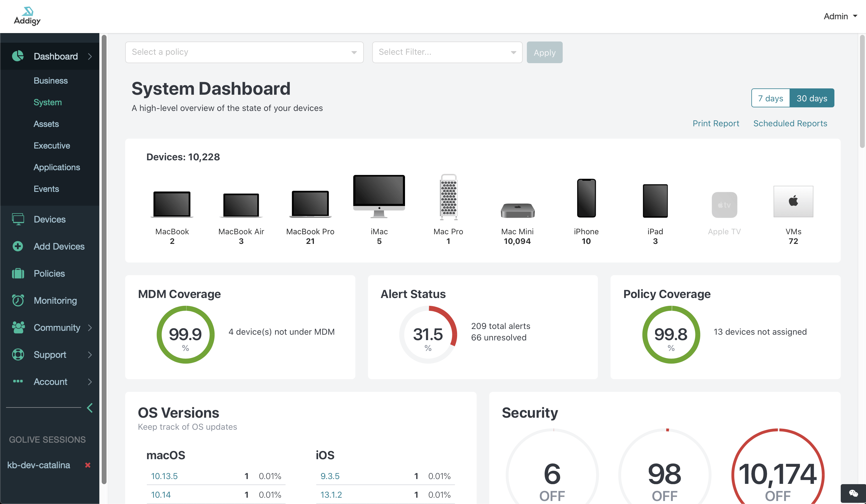Collapse the sidebar with the arrow

tap(90, 408)
